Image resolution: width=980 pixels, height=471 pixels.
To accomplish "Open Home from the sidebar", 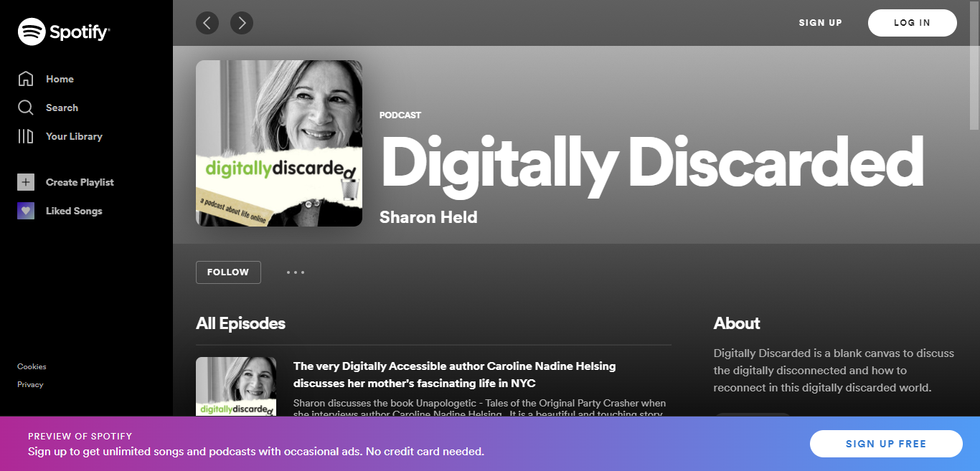I will pos(60,79).
